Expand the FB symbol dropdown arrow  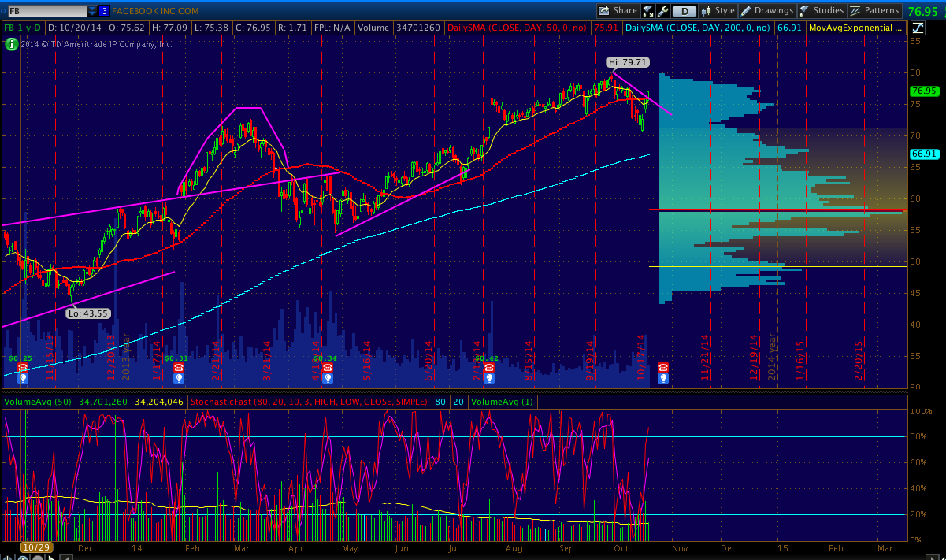(x=92, y=11)
